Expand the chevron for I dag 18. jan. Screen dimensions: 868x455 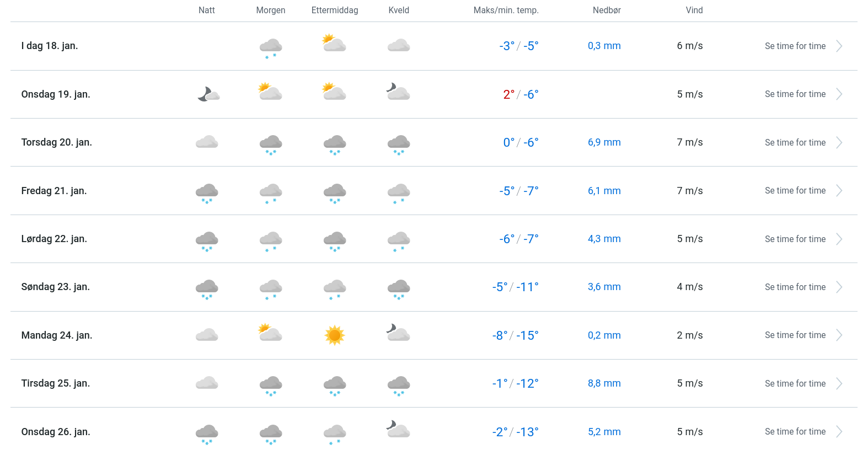[839, 46]
